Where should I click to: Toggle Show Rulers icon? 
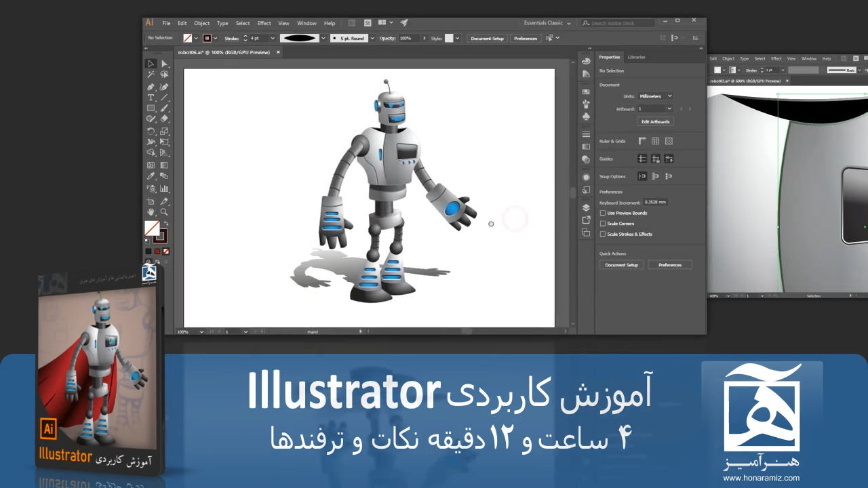[642, 141]
